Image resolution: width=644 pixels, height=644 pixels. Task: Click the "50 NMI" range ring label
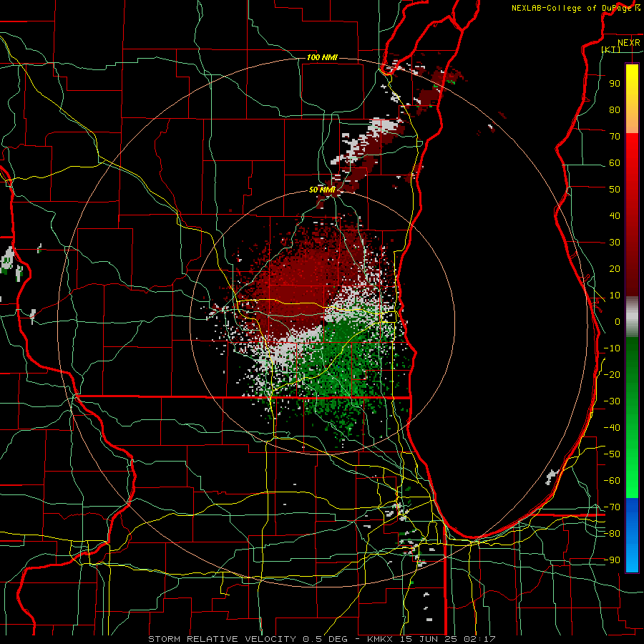pos(322,190)
